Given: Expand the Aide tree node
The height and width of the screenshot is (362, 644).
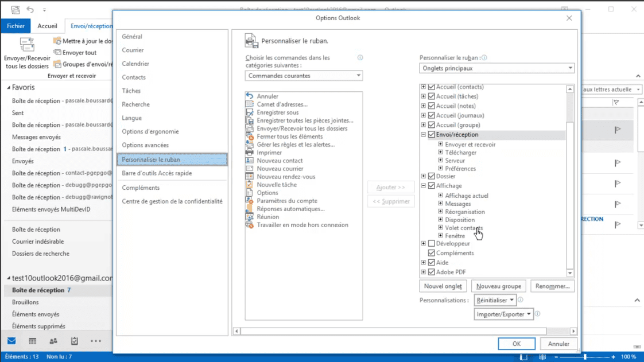Looking at the screenshot, I should click(x=424, y=262).
